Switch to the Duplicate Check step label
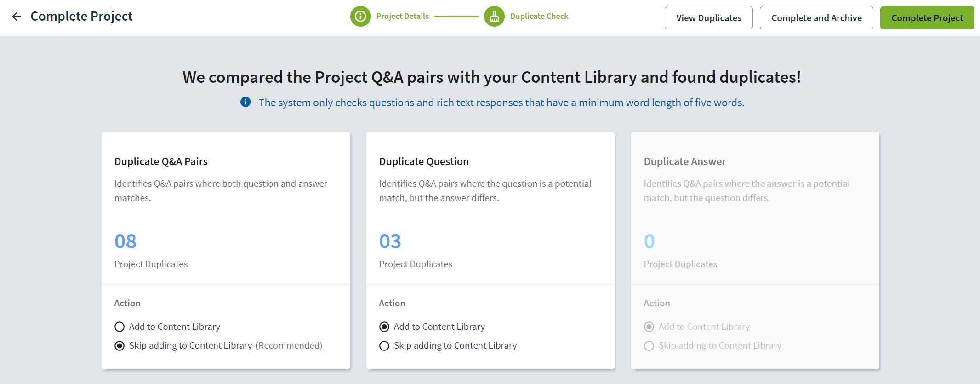 pyautogui.click(x=539, y=17)
